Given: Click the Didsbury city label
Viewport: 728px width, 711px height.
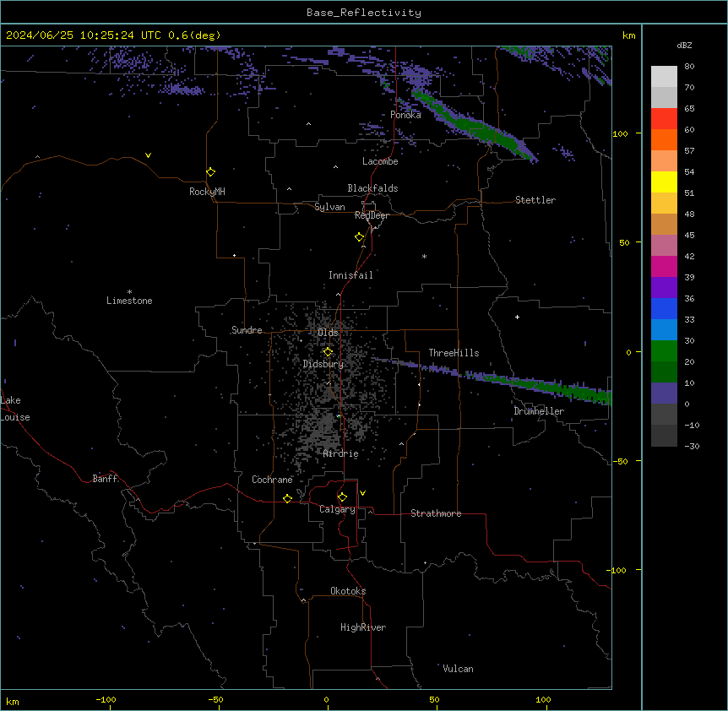Looking at the screenshot, I should [323, 364].
